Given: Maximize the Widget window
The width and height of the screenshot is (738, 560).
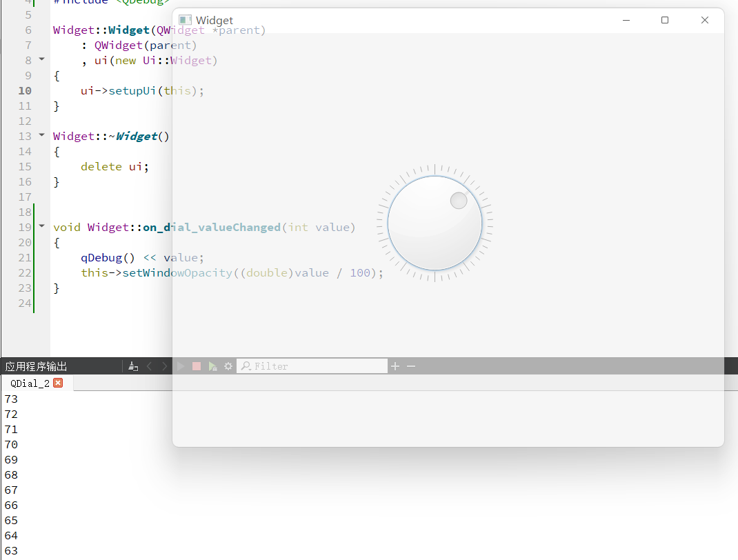Looking at the screenshot, I should [x=665, y=20].
